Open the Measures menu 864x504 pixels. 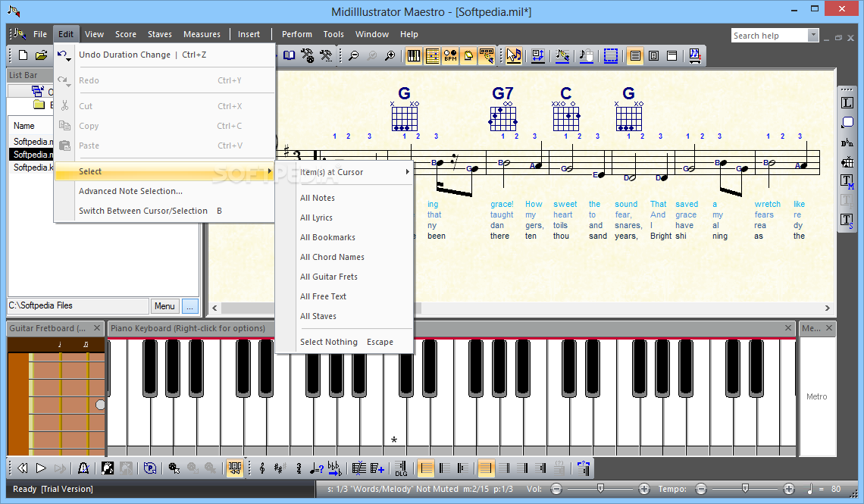202,34
